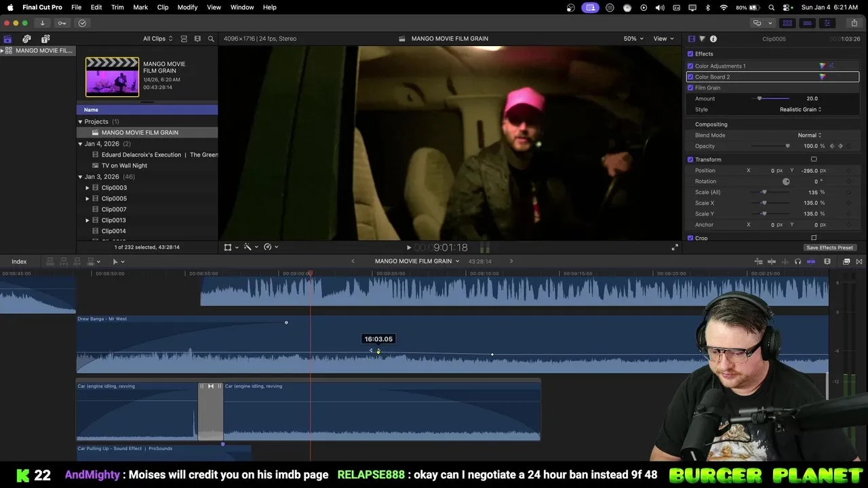The width and height of the screenshot is (868, 488).
Task: Open the Edit menu
Action: click(96, 7)
